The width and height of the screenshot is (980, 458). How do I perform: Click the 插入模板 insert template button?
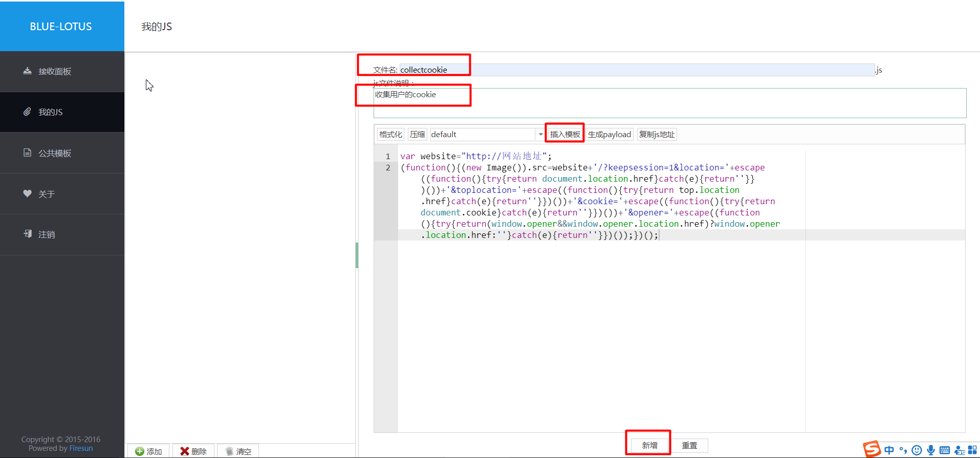(x=565, y=134)
